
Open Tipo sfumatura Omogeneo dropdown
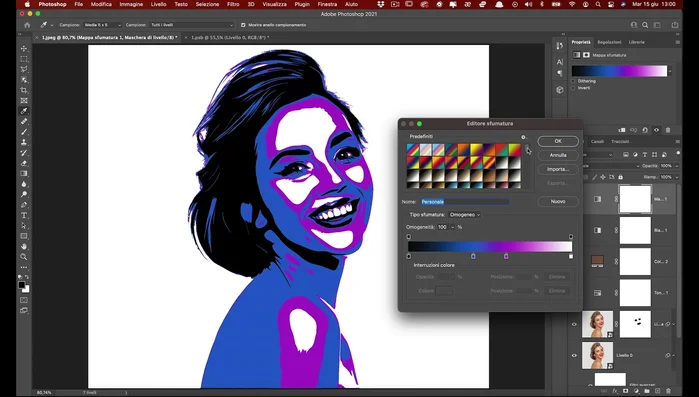pyautogui.click(x=465, y=215)
